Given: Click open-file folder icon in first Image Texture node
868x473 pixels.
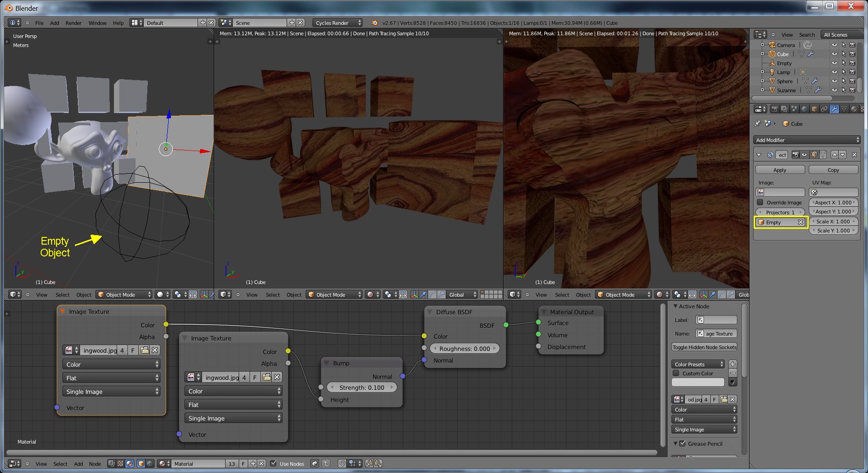Looking at the screenshot, I should pos(145,350).
